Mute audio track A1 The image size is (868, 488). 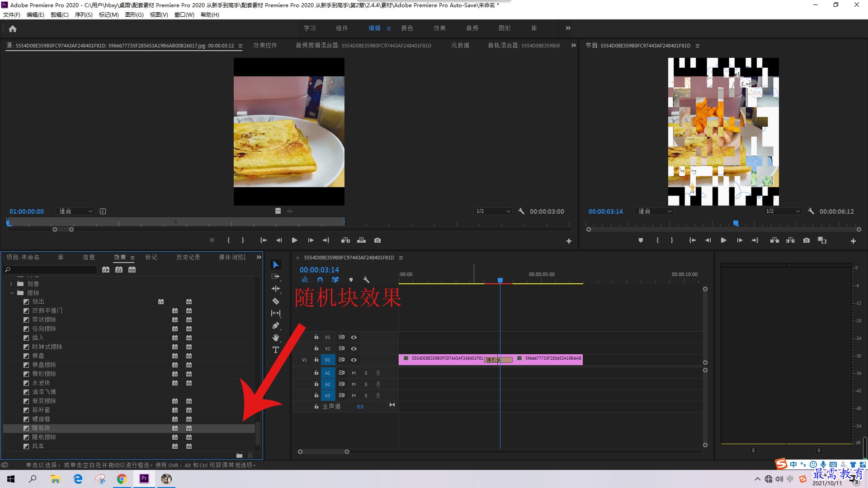354,373
